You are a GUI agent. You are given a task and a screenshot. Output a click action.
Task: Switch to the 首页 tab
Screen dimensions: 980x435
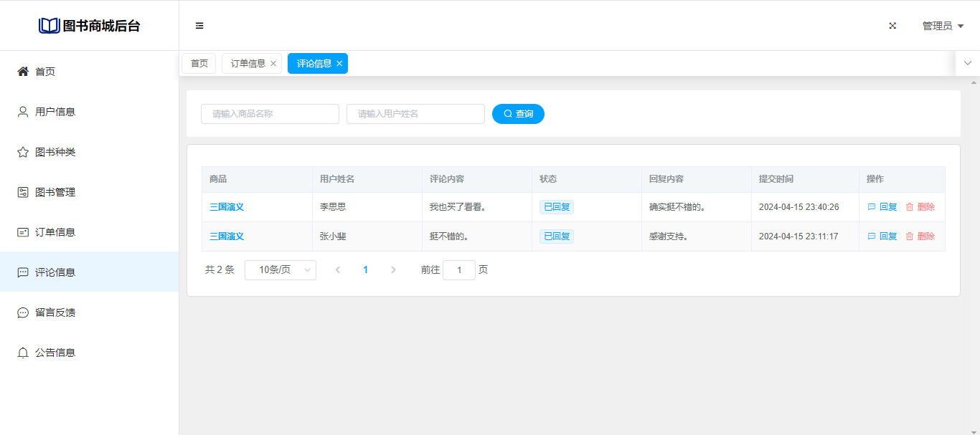[199, 63]
